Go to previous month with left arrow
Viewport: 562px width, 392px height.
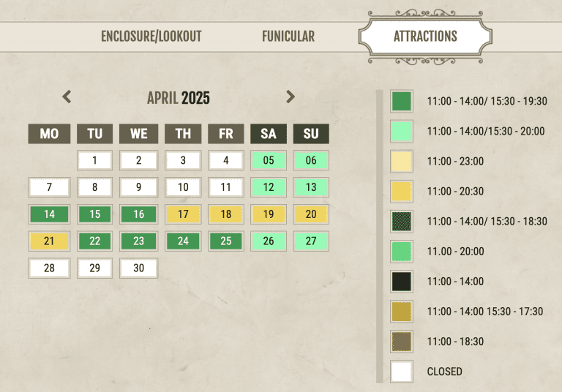pos(67,97)
